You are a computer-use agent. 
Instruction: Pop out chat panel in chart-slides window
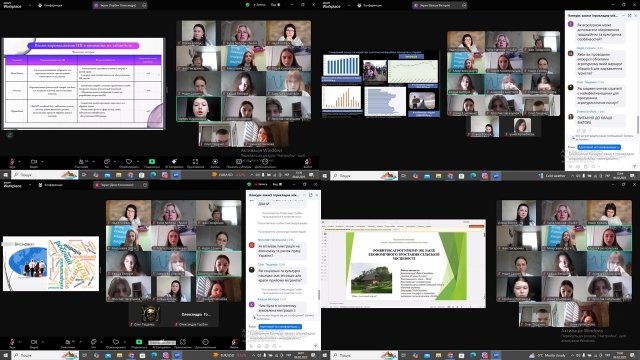click(x=630, y=15)
